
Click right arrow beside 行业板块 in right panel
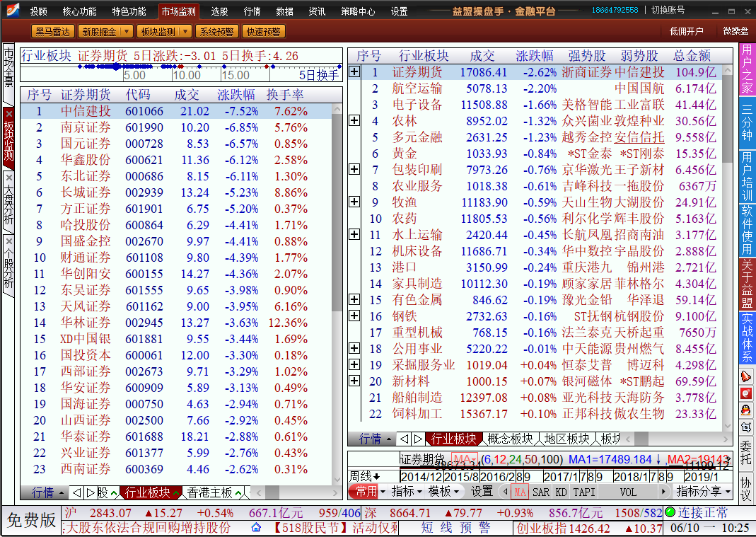[x=418, y=439]
